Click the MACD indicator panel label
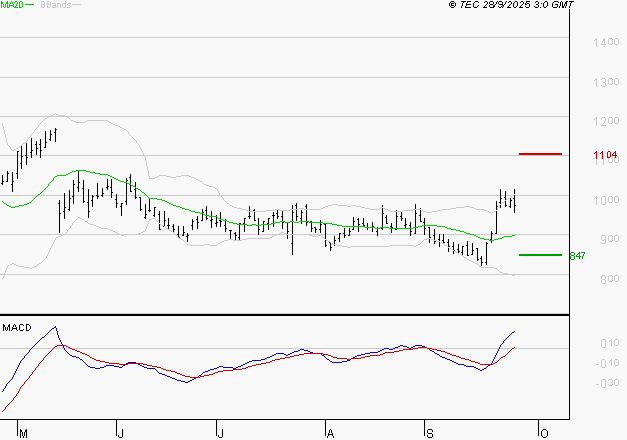The width and height of the screenshot is (627, 440). click(17, 327)
